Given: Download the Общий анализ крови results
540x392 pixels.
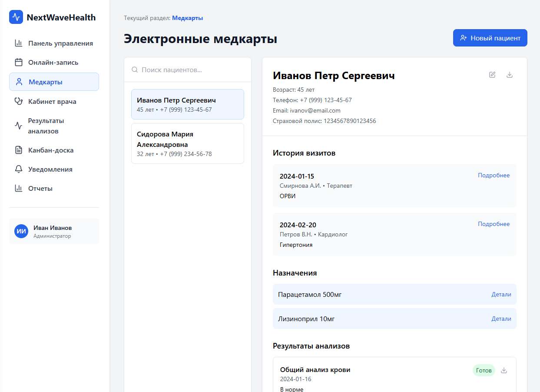Looking at the screenshot, I should (504, 370).
